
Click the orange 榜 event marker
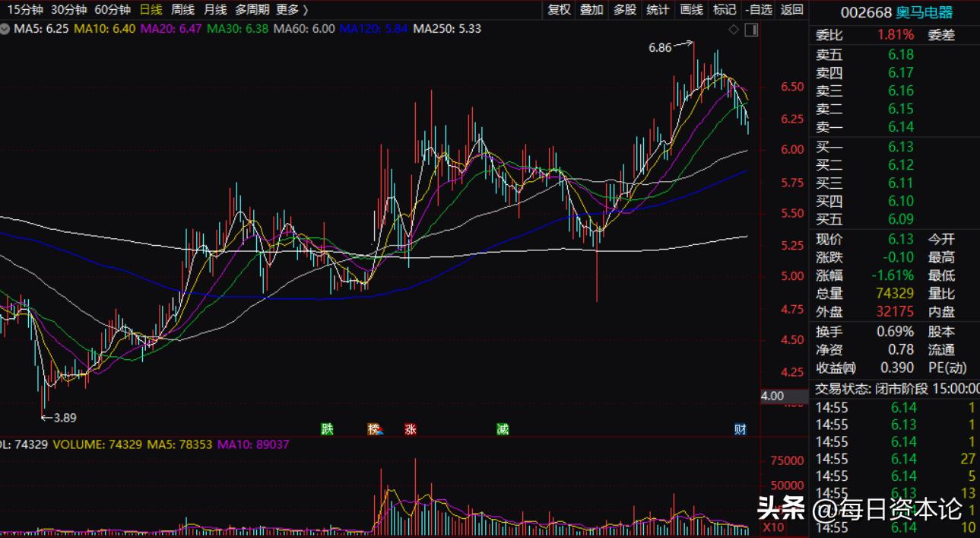click(374, 429)
